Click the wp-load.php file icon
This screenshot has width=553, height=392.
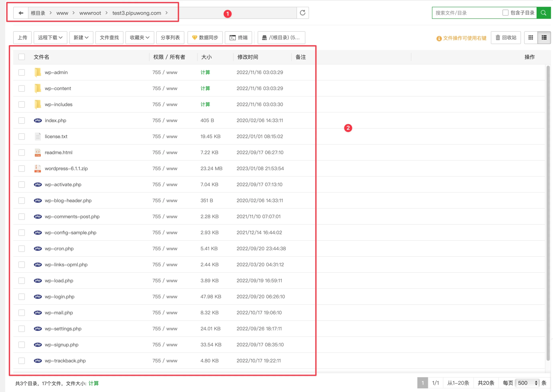[x=38, y=280]
